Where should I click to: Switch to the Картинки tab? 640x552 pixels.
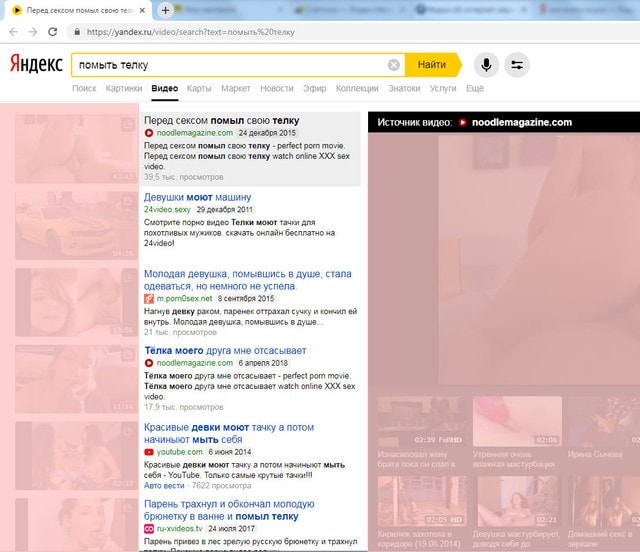coord(124,89)
